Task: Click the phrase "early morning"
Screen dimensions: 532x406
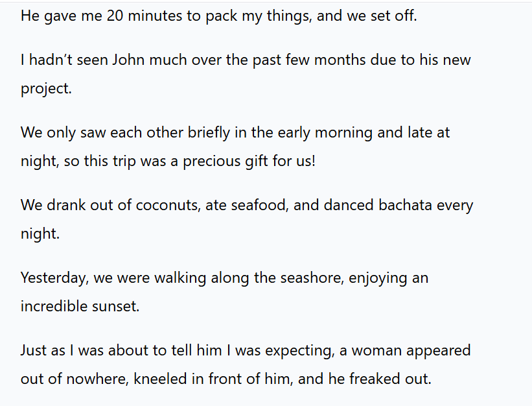Action: [x=325, y=133]
